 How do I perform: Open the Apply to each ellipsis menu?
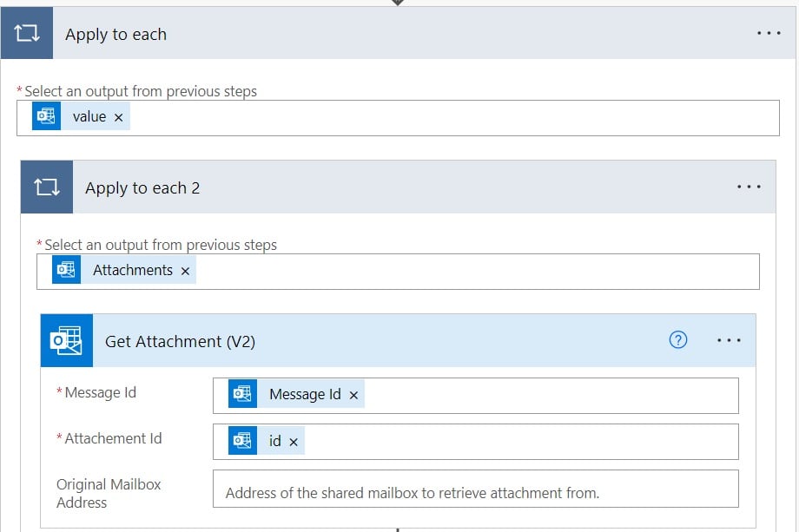point(769,33)
